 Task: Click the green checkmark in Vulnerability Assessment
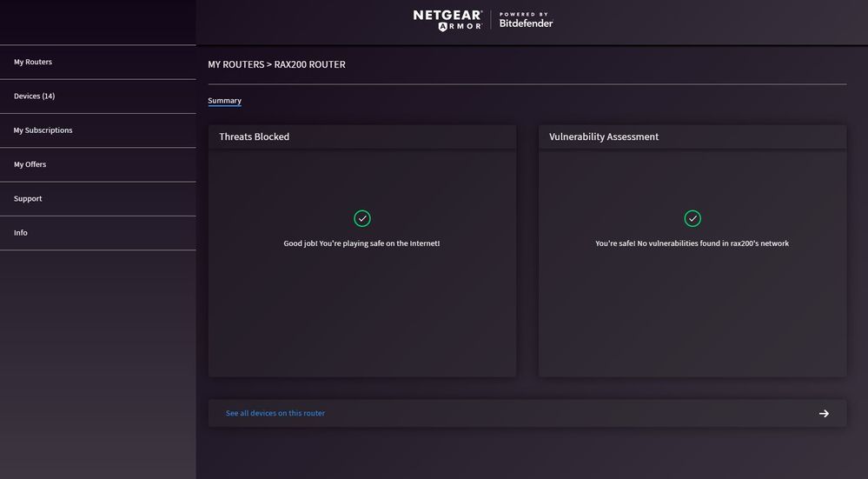(x=692, y=218)
